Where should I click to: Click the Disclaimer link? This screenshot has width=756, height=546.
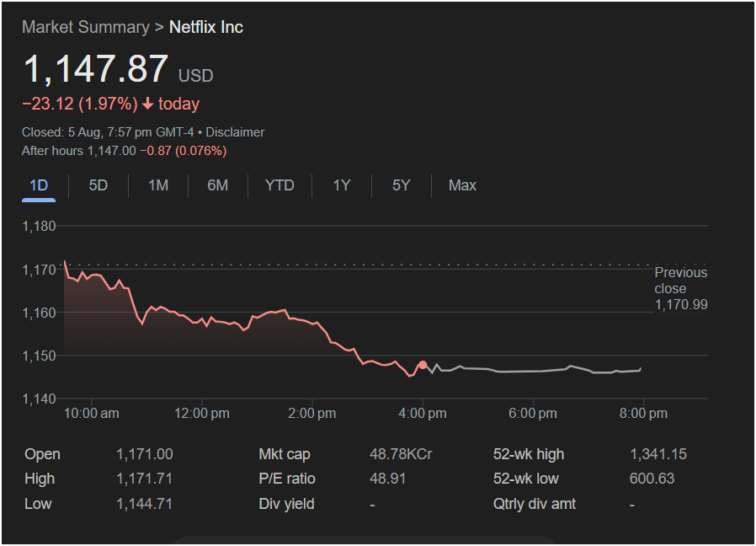pos(235,132)
